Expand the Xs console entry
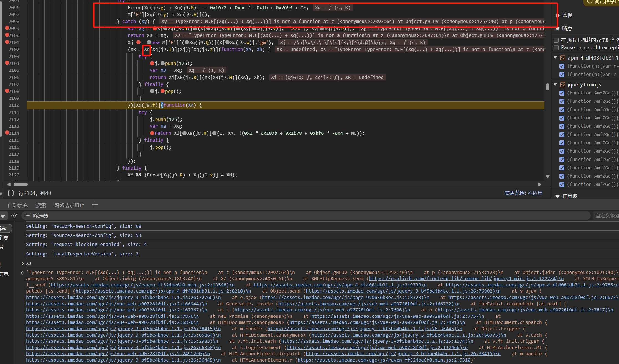The height and width of the screenshot is (364, 619). point(22,263)
